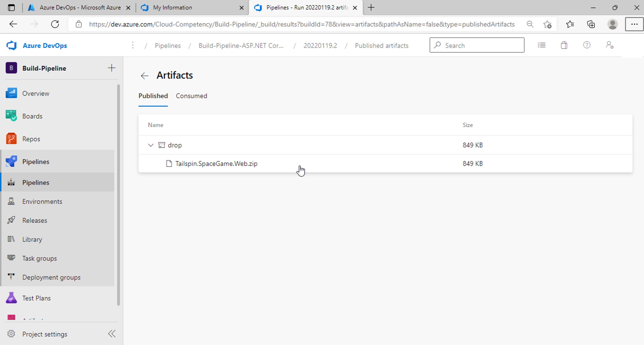Open the work items list icon in the header
This screenshot has width=644, height=345.
tap(542, 45)
